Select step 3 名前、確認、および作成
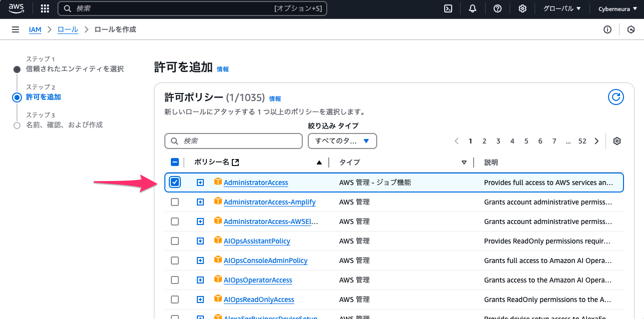This screenshot has width=644, height=319. (x=64, y=125)
